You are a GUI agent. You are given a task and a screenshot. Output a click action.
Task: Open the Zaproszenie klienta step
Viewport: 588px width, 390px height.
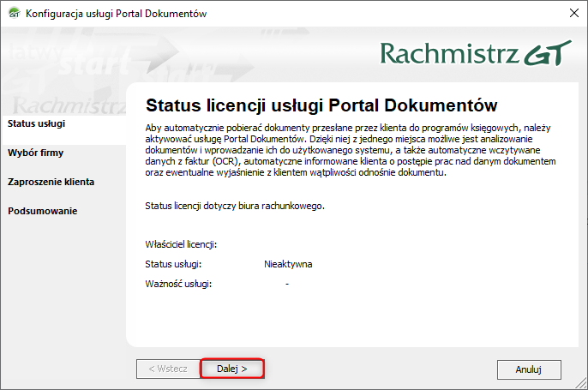[51, 182]
